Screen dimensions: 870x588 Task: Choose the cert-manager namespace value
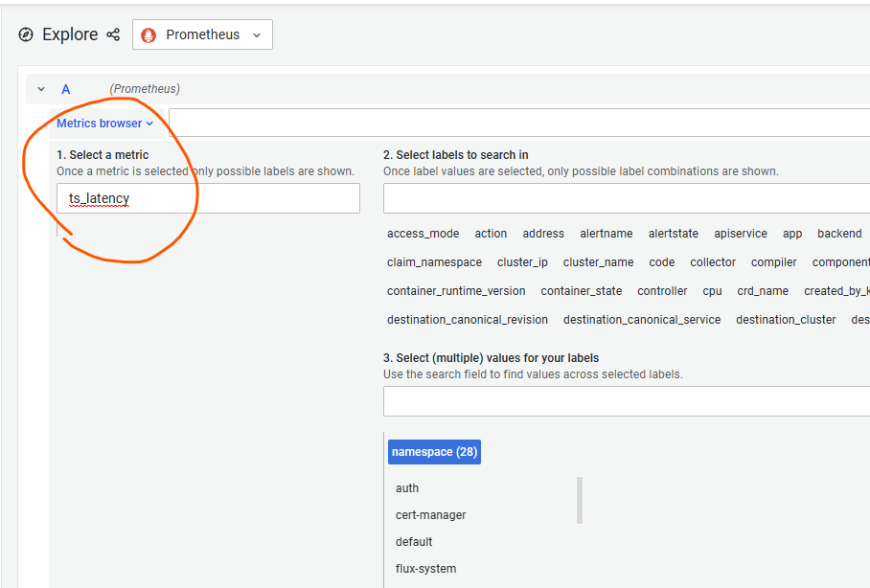pyautogui.click(x=430, y=514)
